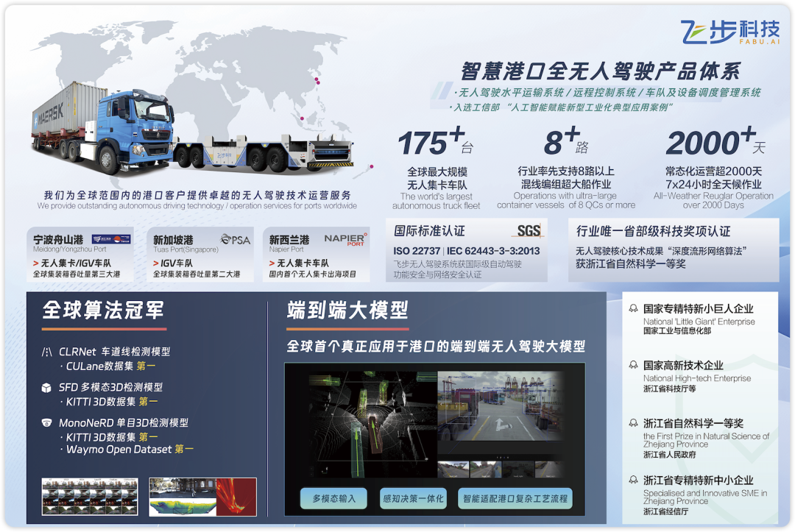The image size is (795, 532).
Task: Click the cube icon beside SFD
Action: point(47,387)
